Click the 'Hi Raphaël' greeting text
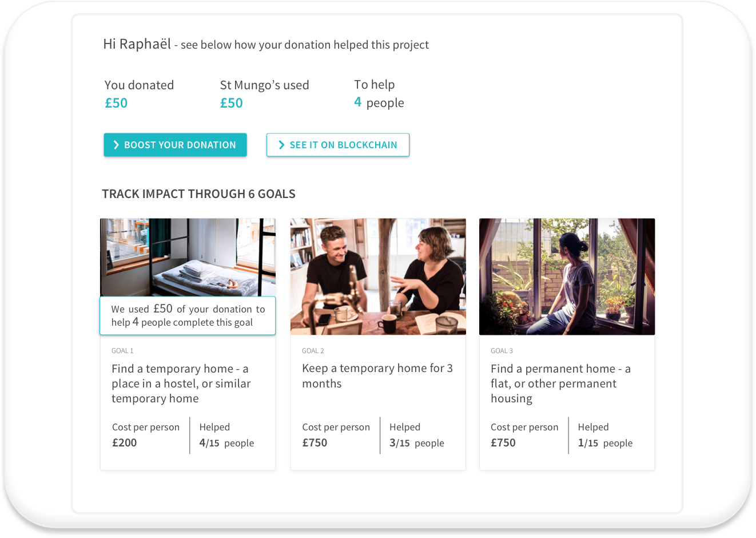756x538 pixels. 137,44
